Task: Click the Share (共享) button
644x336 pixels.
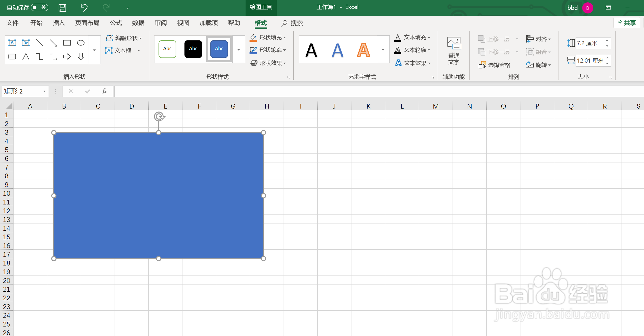Action: tap(626, 23)
